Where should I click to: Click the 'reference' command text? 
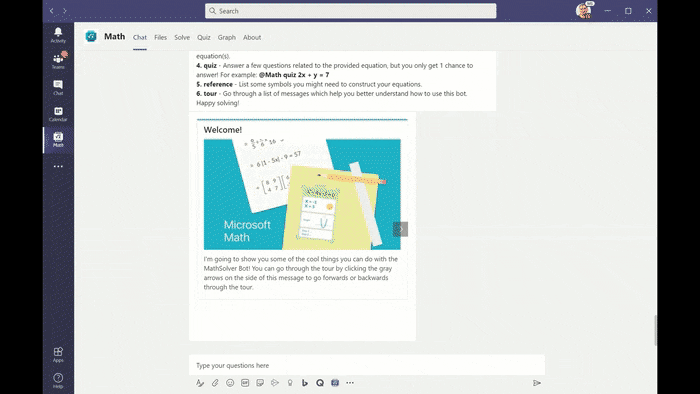(218, 84)
